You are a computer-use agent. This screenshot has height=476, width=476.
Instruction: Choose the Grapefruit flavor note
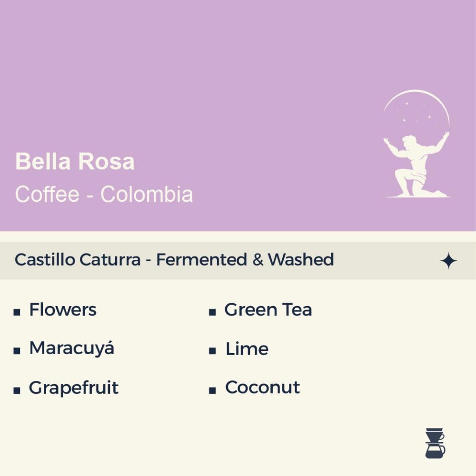74,387
